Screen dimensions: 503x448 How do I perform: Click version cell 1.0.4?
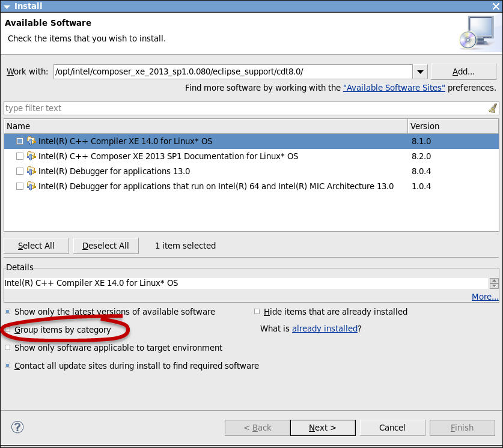421,186
